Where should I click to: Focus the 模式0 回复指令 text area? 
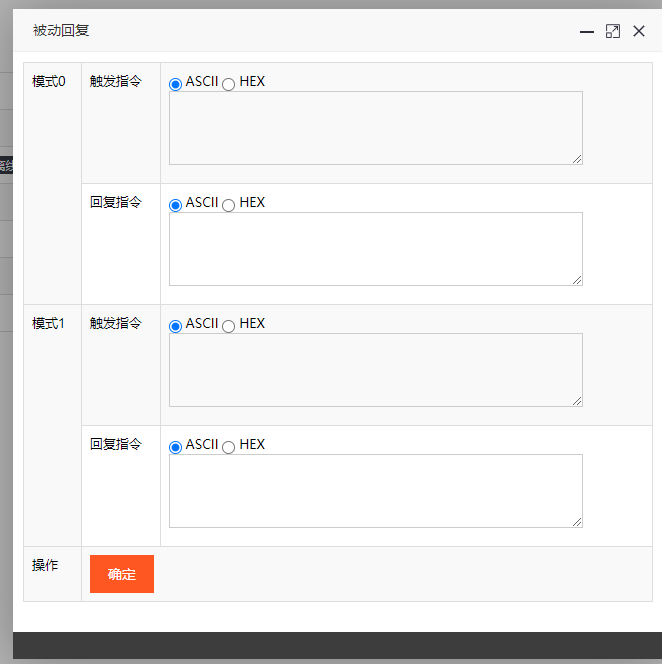376,249
